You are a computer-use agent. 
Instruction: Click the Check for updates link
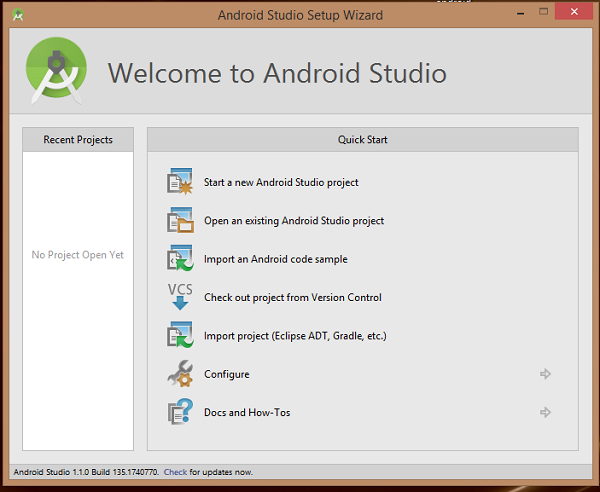[175, 472]
